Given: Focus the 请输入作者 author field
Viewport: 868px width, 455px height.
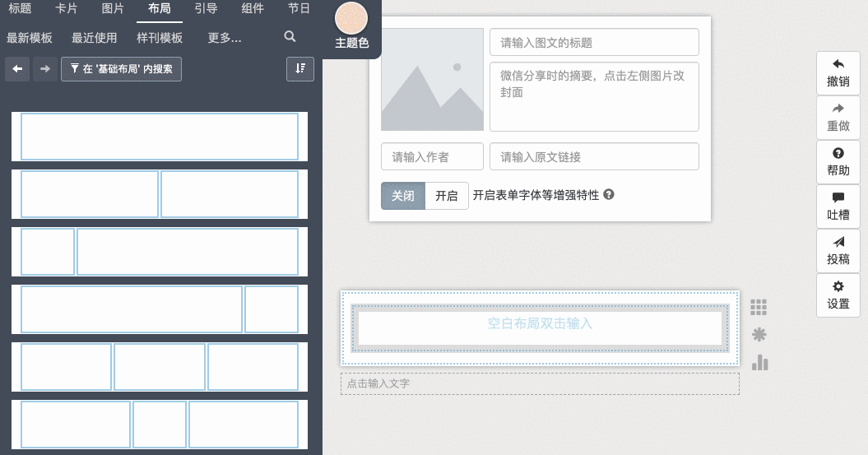Looking at the screenshot, I should [432, 156].
